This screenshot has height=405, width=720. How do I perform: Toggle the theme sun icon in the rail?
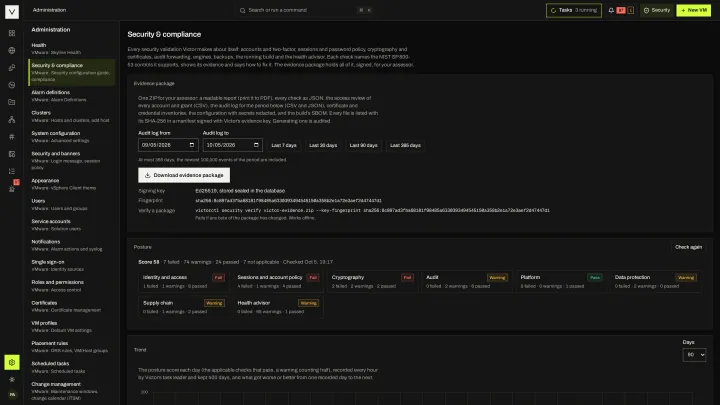[12, 379]
